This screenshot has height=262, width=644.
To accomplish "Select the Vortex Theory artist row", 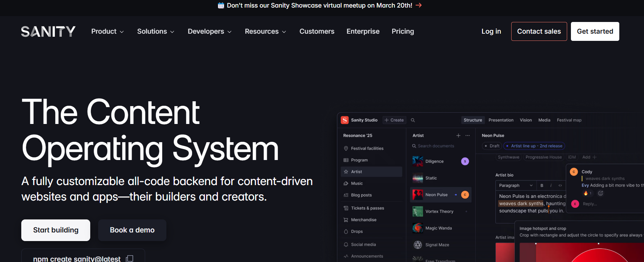I will click(x=441, y=212).
